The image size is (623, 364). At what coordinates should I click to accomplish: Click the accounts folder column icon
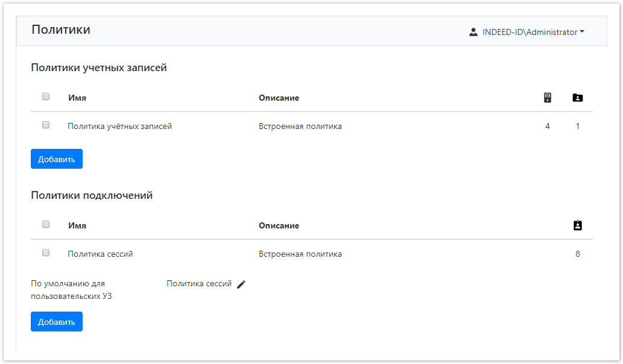click(578, 98)
